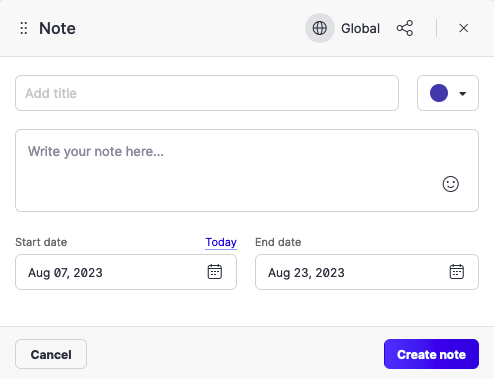
Task: Open the start date calendar icon
Action: tap(215, 272)
